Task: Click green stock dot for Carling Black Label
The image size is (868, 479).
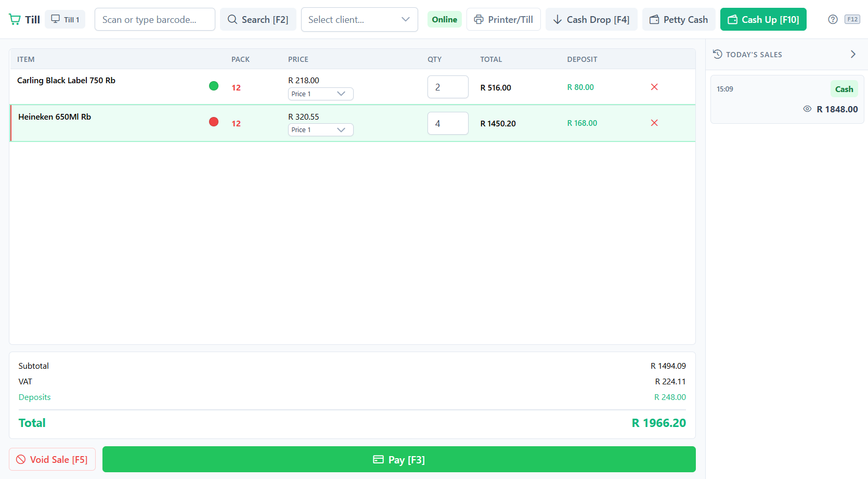Action: pyautogui.click(x=214, y=86)
